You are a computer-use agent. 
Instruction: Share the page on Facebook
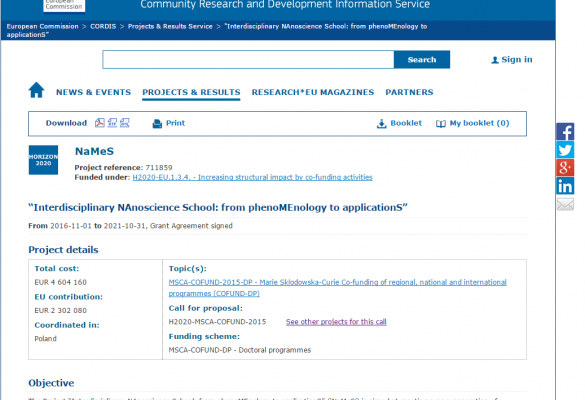coord(565,131)
